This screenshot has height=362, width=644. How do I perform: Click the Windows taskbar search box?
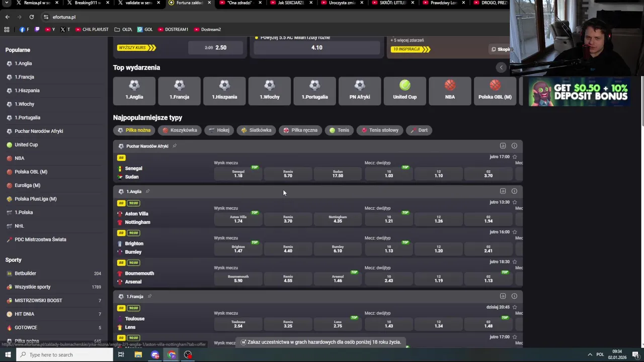[x=64, y=355]
